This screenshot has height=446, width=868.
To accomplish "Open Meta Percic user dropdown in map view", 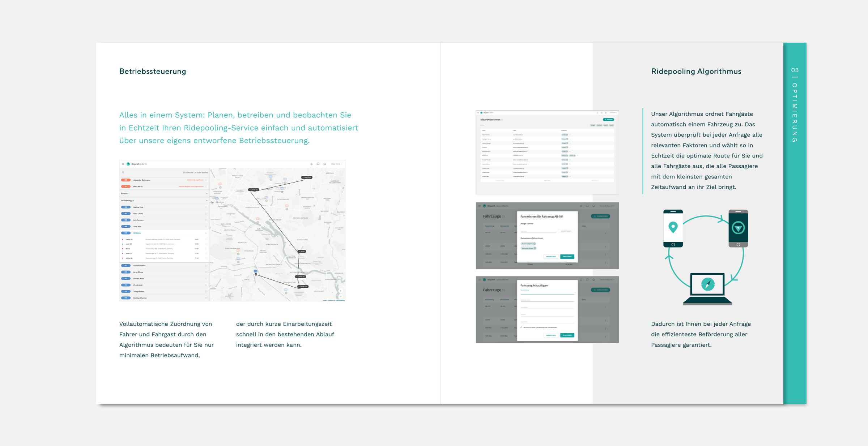I will (336, 164).
